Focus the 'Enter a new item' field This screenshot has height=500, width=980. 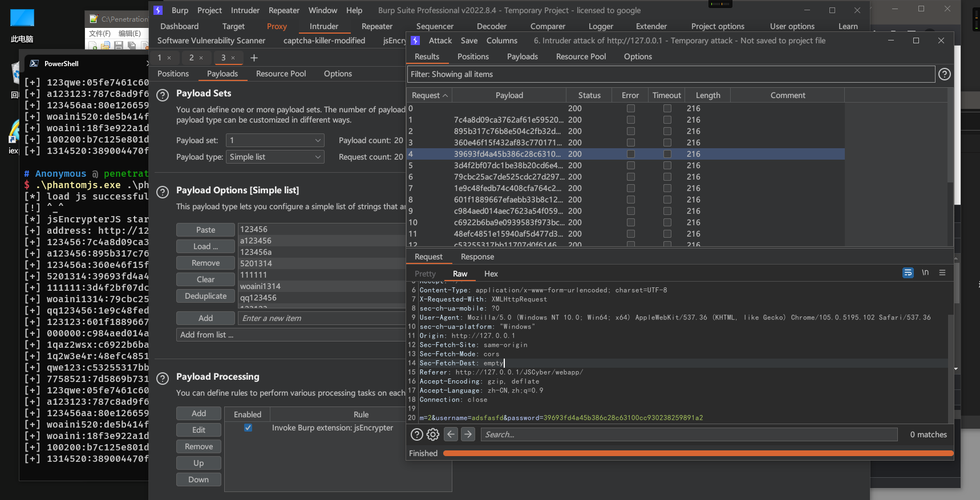tap(322, 318)
